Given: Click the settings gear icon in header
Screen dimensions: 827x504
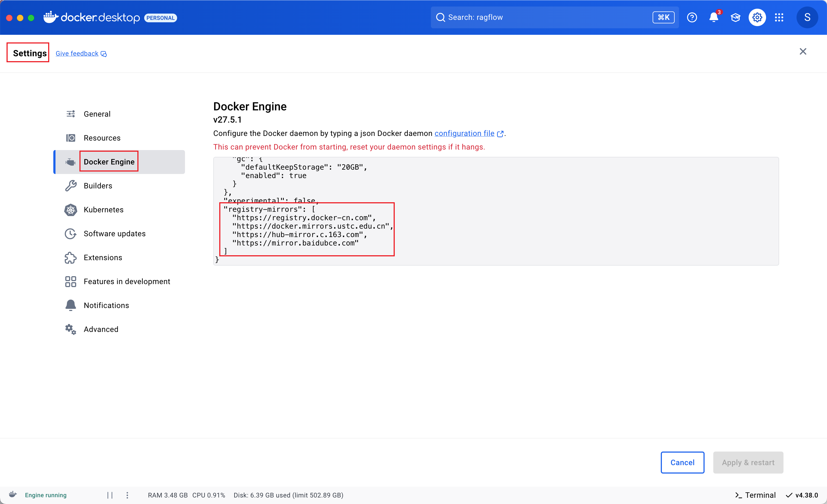Looking at the screenshot, I should tap(757, 17).
